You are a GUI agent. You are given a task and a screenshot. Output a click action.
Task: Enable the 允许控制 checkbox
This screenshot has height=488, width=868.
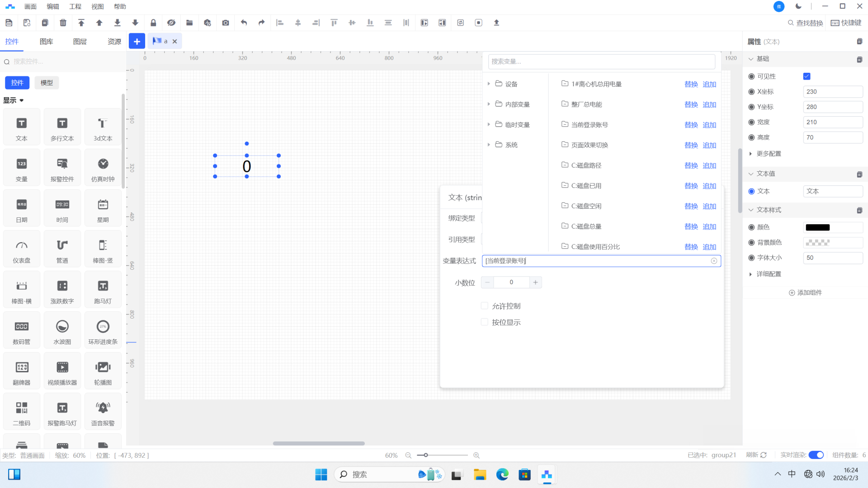(x=485, y=306)
